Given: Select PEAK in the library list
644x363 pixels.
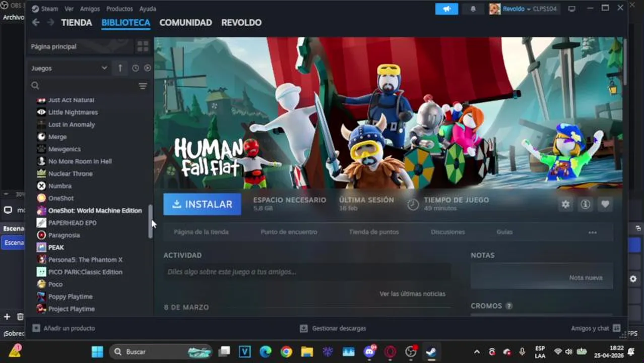Looking at the screenshot, I should [x=56, y=248].
